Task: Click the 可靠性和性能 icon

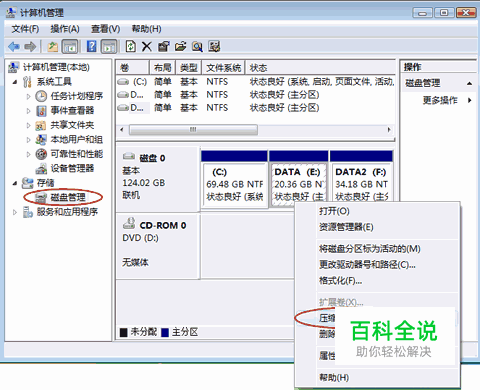Action: (x=41, y=154)
